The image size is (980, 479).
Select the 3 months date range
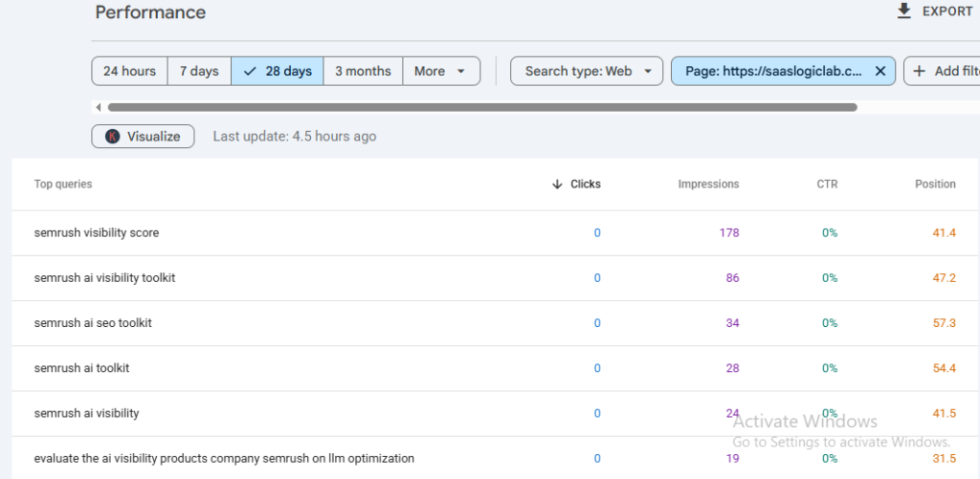363,71
